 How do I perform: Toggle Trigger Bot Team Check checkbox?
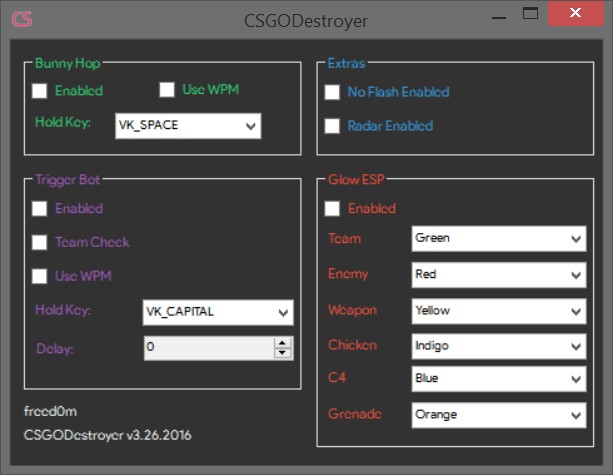tap(39, 242)
